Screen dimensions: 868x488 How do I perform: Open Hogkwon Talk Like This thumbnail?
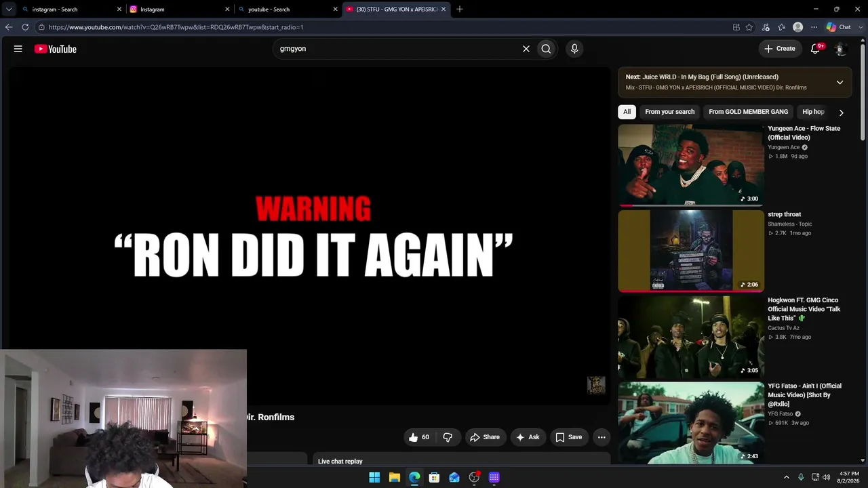click(691, 337)
